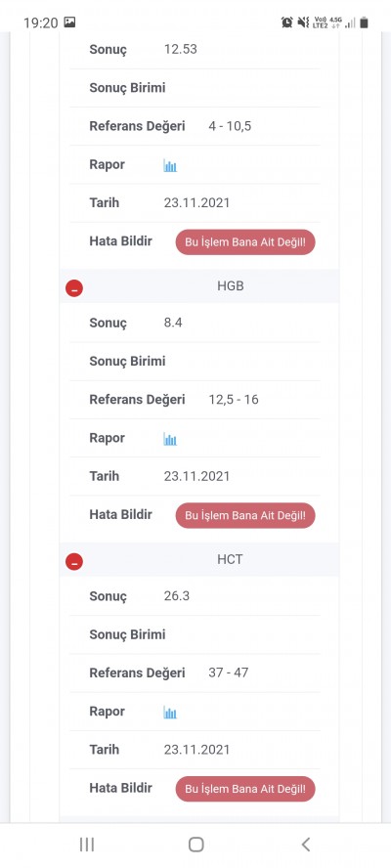Tap the muted sound status icon
The width and height of the screenshot is (391, 868).
303,22
